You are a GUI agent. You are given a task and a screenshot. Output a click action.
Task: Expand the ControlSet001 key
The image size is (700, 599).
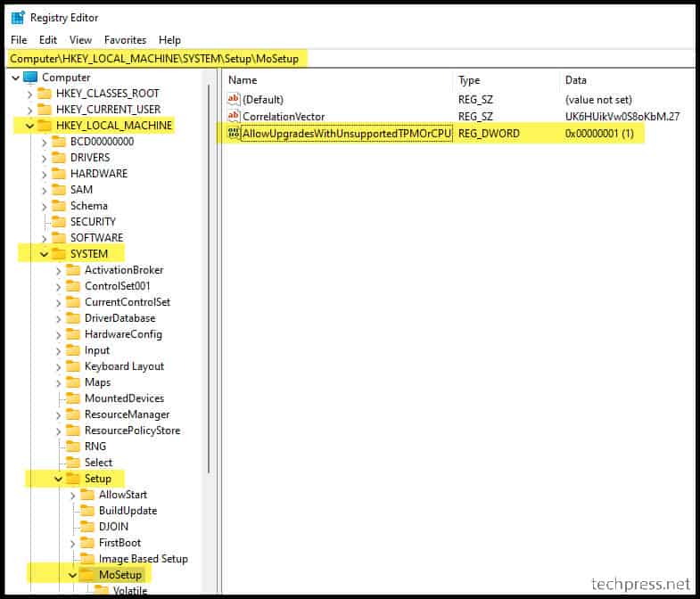[x=59, y=287]
